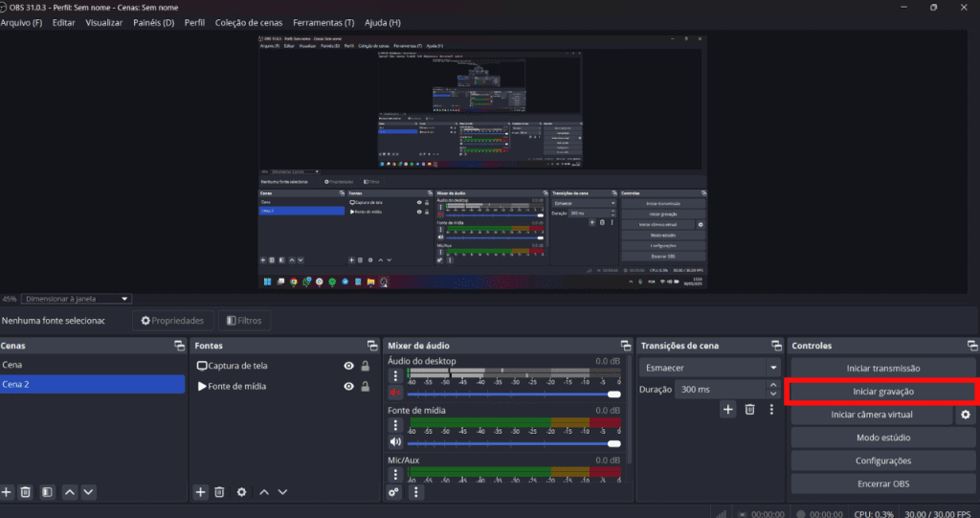This screenshot has width=980, height=518.
Task: Hide the Fonte de mídia source
Action: 348,387
